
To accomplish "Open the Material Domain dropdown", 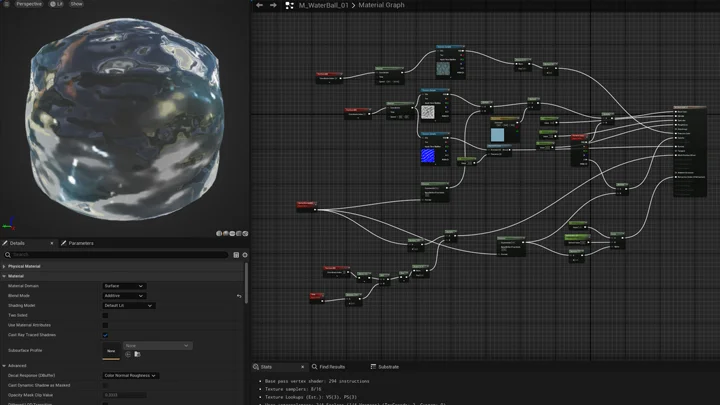I will 124,286.
